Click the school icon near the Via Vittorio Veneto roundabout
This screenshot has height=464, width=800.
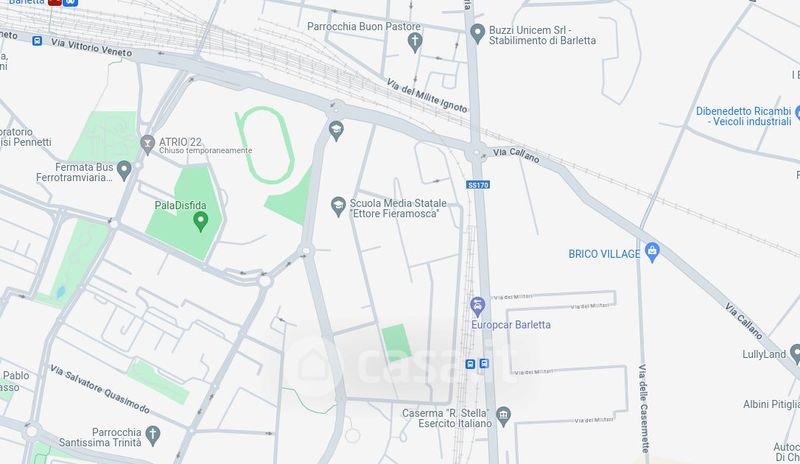tap(336, 131)
